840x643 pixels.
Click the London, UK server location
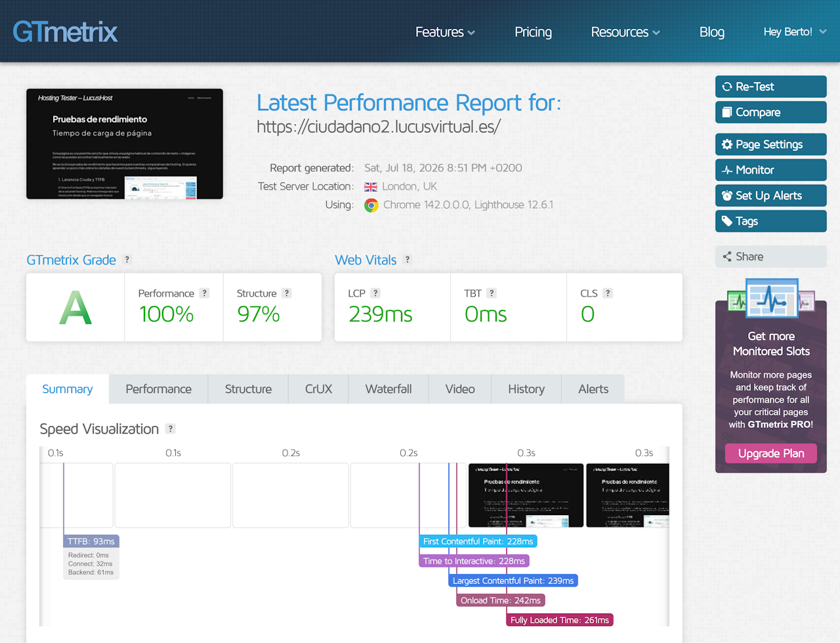point(409,186)
